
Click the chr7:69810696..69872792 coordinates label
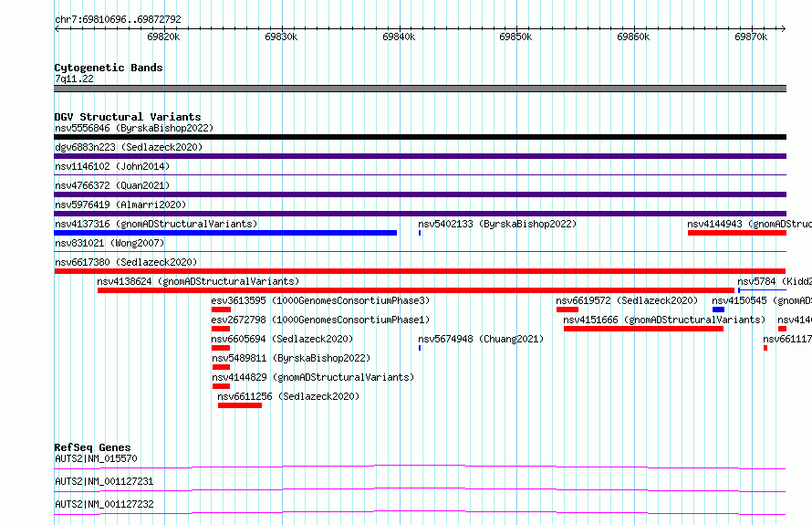[x=118, y=20]
